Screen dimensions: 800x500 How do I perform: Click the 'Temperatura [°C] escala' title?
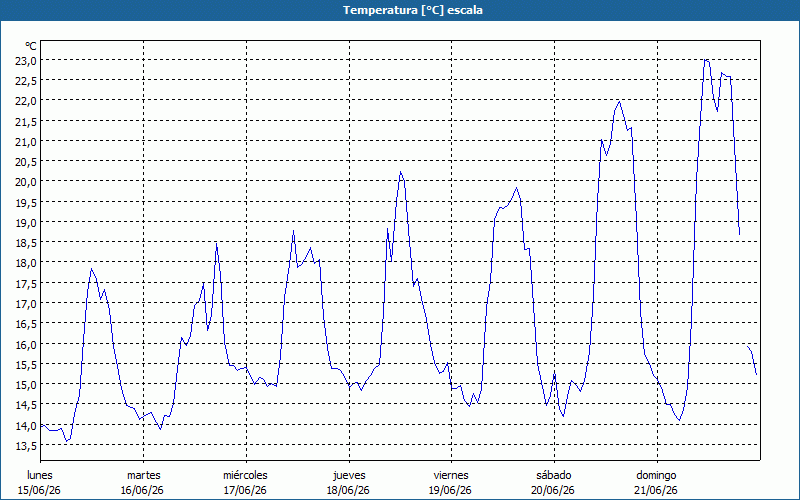(x=413, y=10)
